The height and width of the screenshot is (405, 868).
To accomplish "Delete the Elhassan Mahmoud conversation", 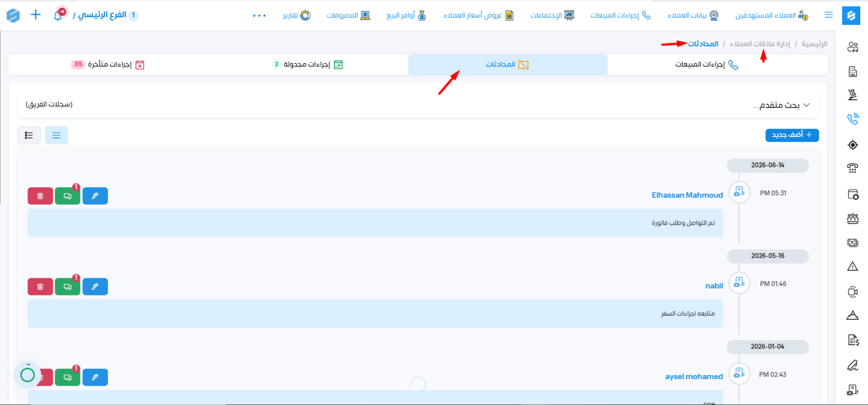I will pyautogui.click(x=40, y=196).
